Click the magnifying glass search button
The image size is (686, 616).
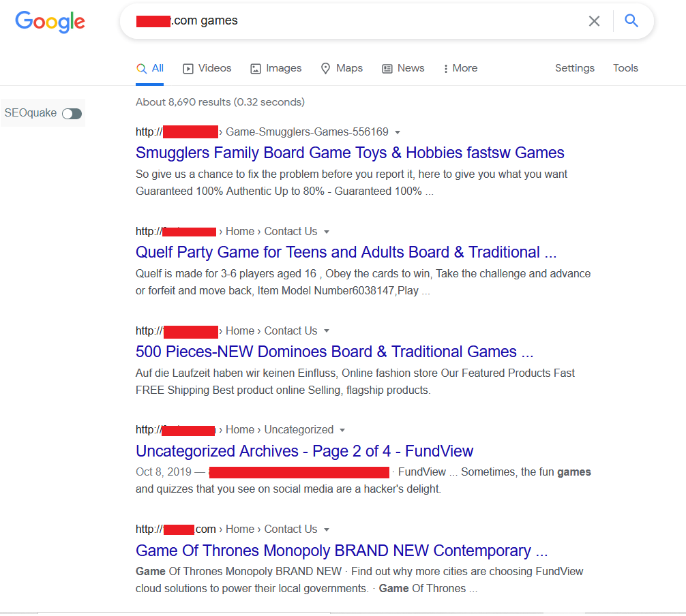pyautogui.click(x=631, y=20)
